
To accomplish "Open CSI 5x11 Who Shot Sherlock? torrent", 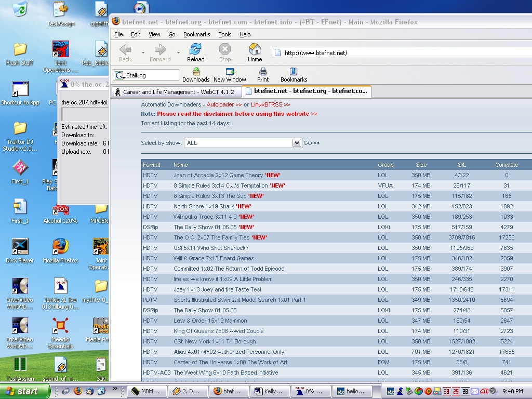I will point(211,248).
